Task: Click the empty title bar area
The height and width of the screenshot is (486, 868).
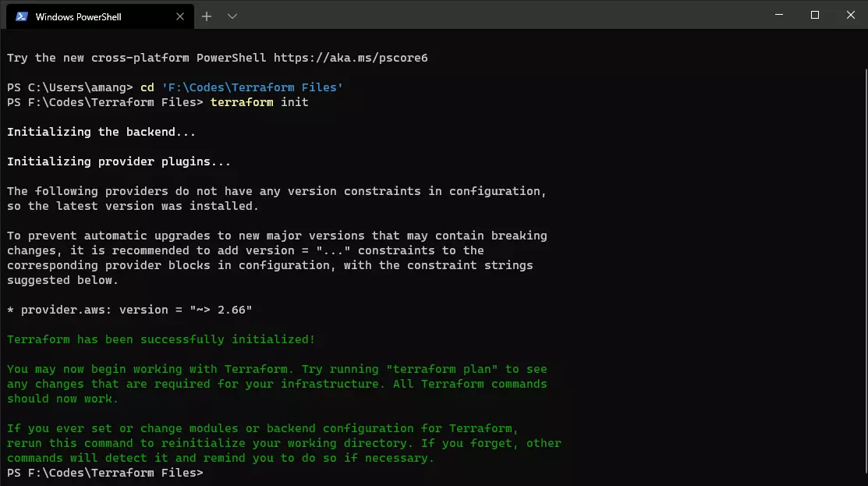Action: tap(498, 15)
